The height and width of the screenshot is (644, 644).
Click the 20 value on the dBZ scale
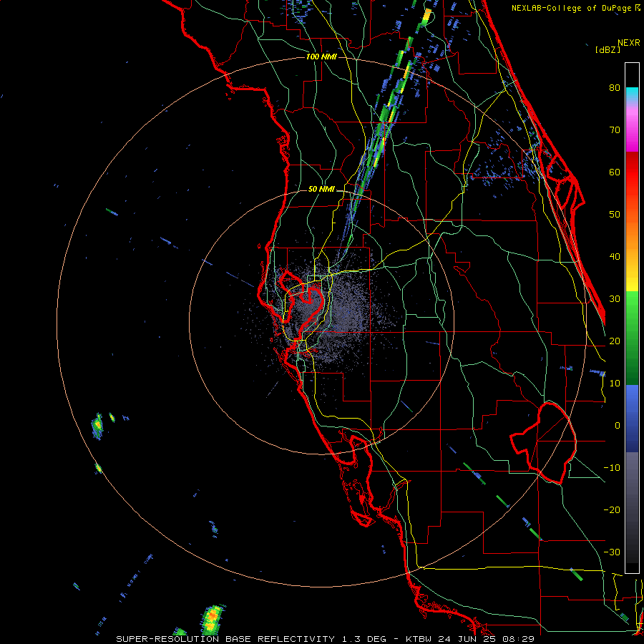tap(615, 341)
